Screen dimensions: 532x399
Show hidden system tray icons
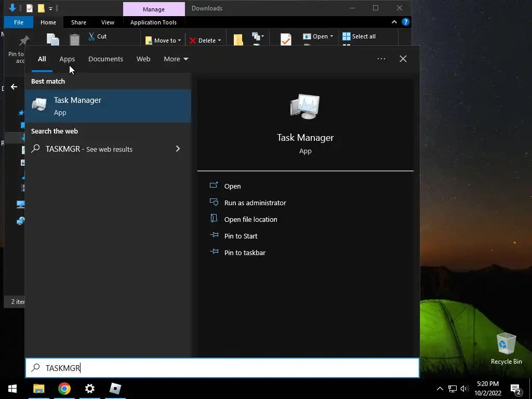[440, 389]
